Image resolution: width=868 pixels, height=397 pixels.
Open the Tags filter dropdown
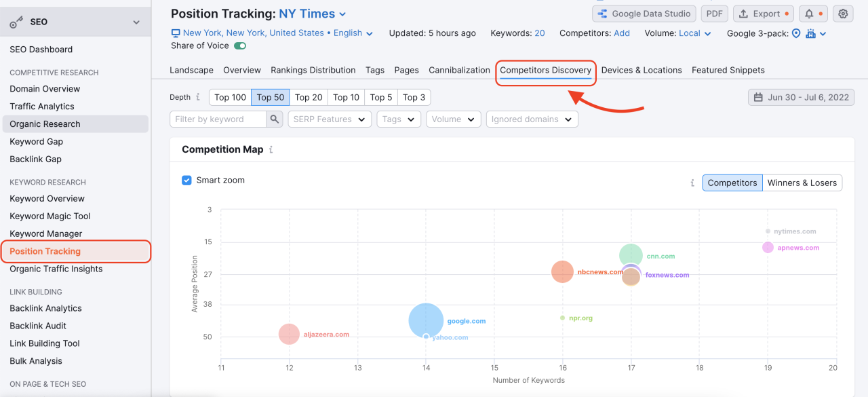click(x=399, y=119)
